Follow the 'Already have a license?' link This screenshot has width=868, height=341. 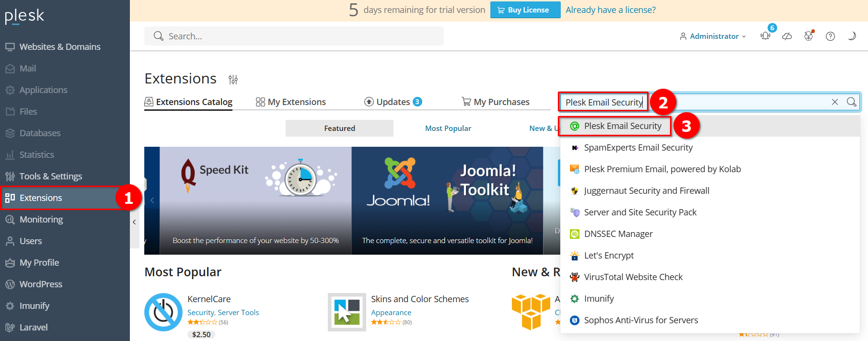[x=611, y=10]
